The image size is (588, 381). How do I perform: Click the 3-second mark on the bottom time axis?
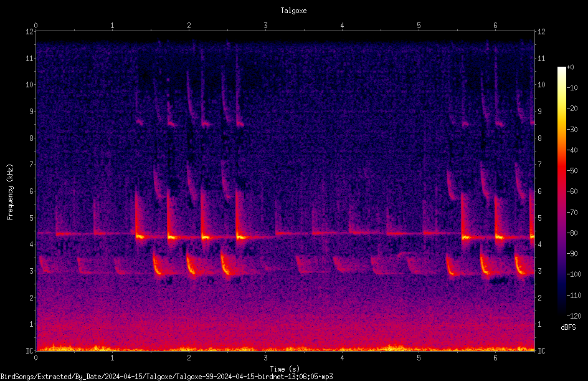(x=265, y=358)
